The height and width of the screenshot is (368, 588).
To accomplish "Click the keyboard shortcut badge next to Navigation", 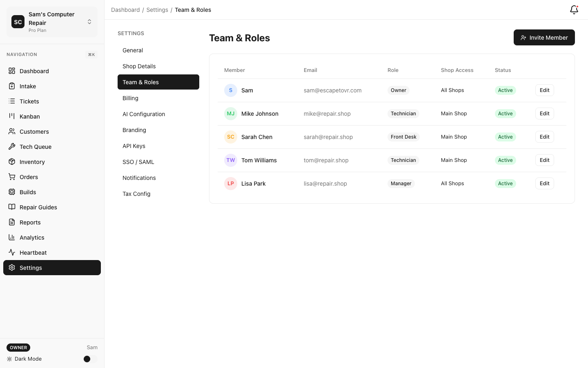I will point(91,54).
